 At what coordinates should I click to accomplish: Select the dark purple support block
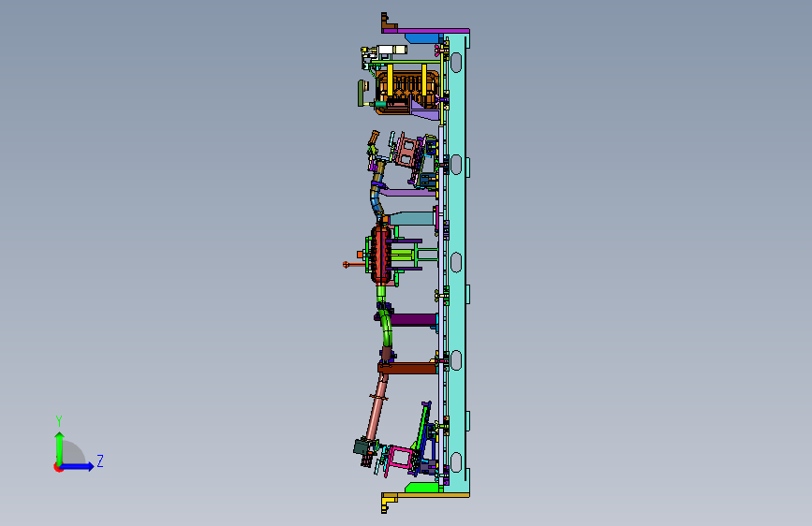(x=412, y=319)
